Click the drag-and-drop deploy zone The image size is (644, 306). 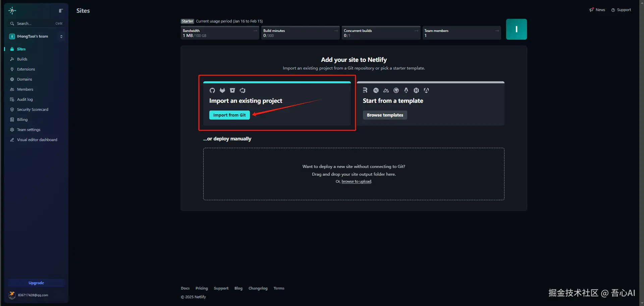(354, 174)
